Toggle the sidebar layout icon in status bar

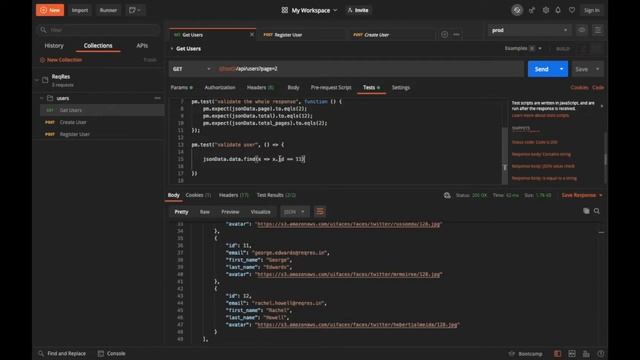point(558,354)
